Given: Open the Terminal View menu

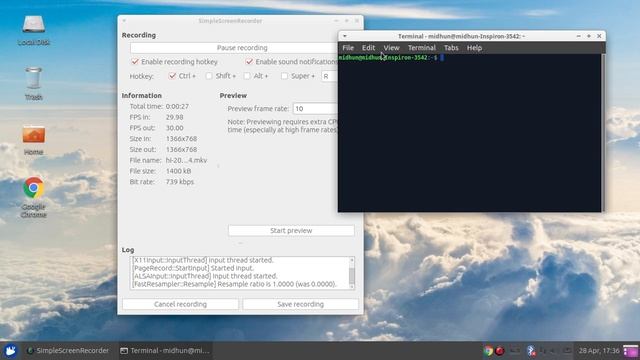Looking at the screenshot, I should [391, 48].
